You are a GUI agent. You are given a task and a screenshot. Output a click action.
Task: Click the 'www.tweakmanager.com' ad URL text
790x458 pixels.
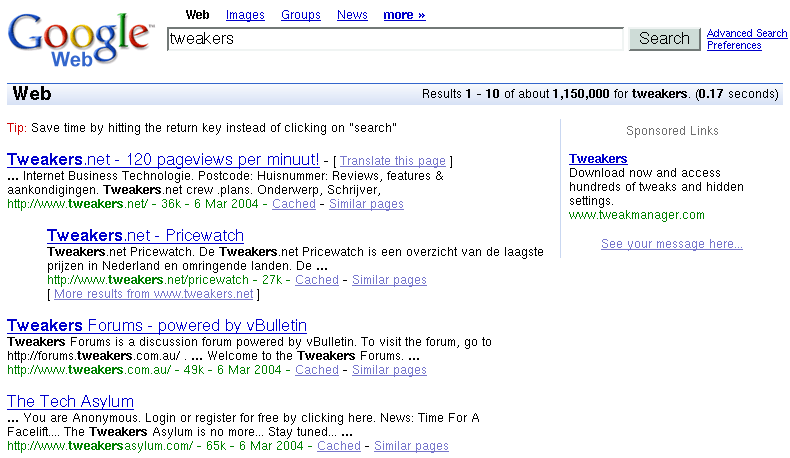coord(637,215)
